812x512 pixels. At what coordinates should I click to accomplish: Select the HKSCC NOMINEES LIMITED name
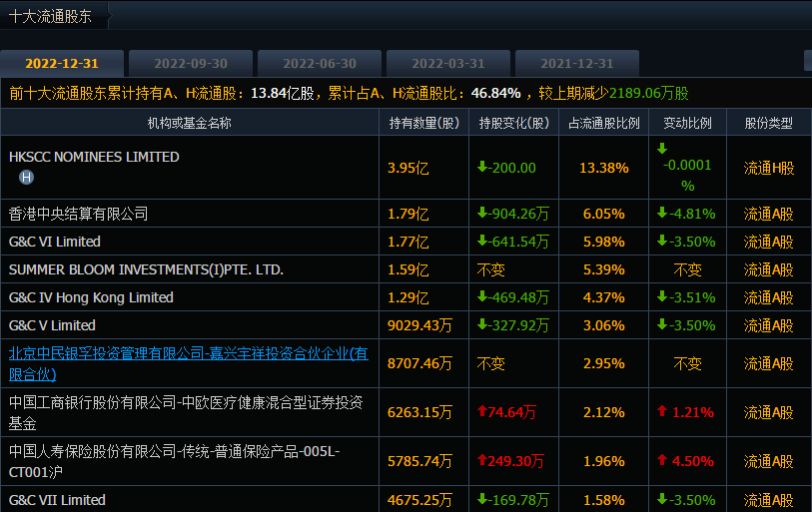(94, 157)
